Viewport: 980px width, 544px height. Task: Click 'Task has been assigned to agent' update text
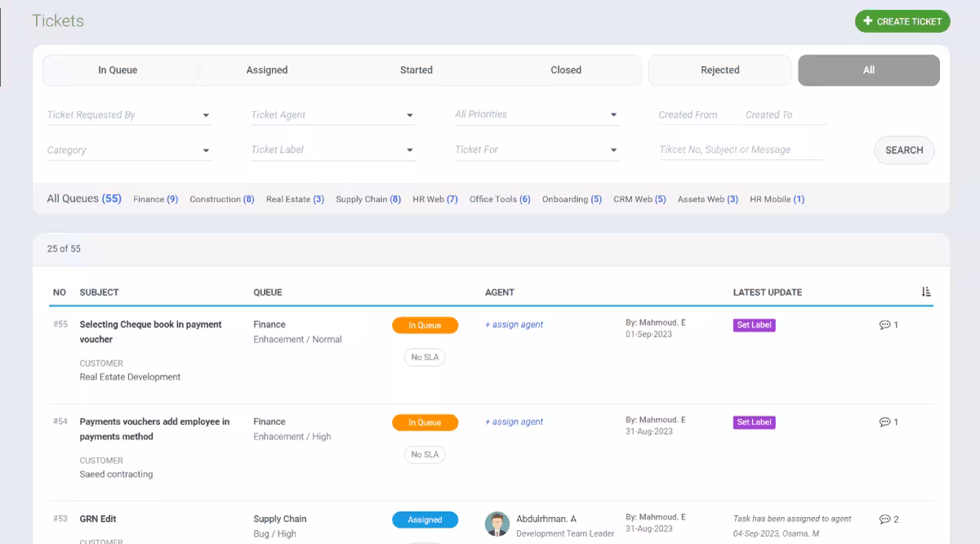(x=792, y=519)
